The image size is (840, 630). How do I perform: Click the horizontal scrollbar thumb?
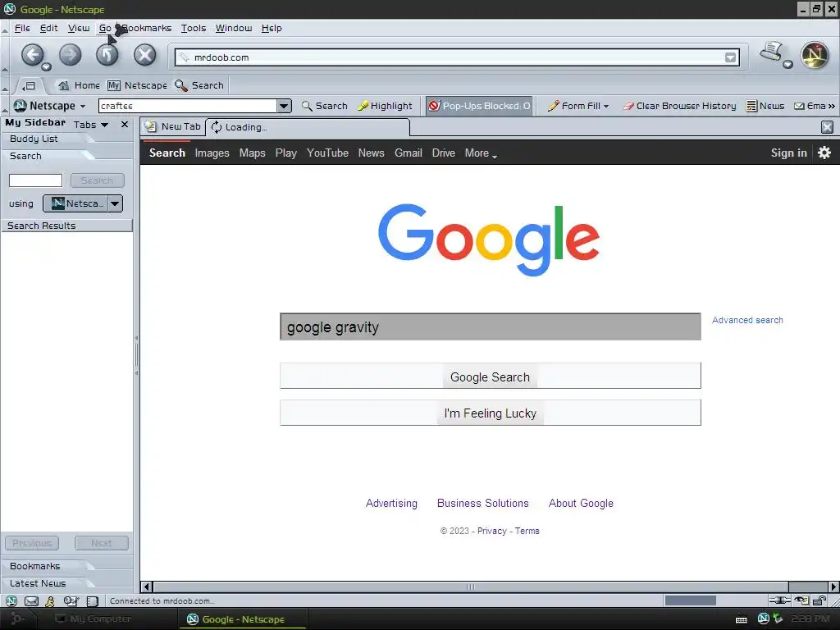(x=471, y=587)
